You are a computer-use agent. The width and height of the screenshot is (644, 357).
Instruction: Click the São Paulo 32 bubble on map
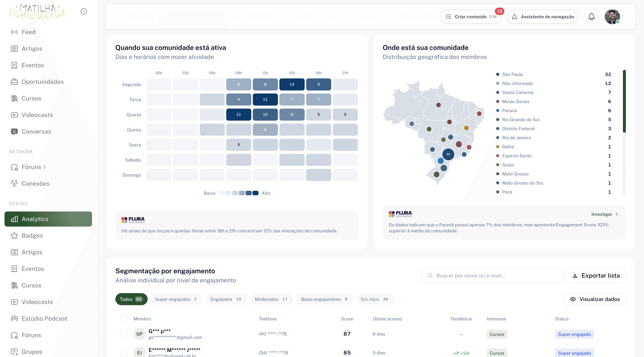[448, 154]
